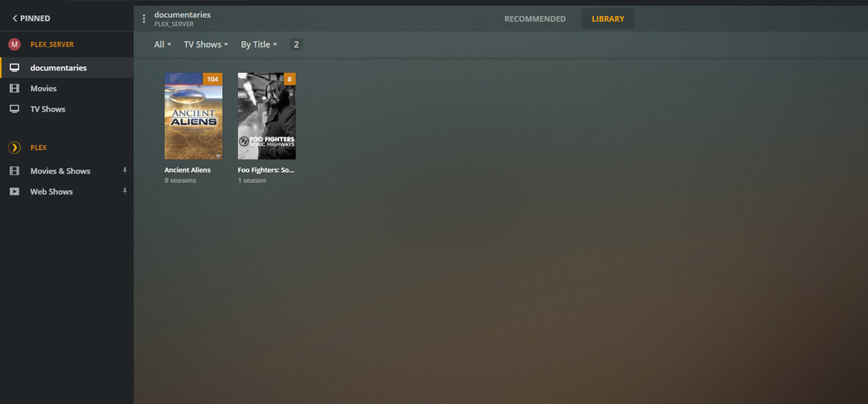Open Movies & Shows in the sidebar

coord(67,171)
